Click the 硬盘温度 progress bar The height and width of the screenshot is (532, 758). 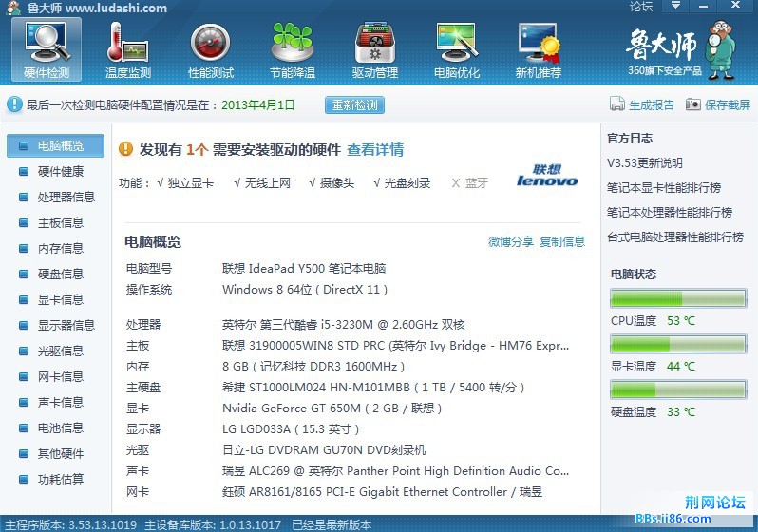678,389
